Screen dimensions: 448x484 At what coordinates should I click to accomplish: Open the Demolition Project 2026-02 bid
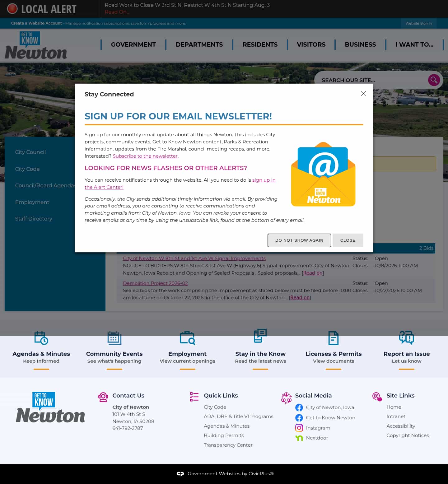[155, 283]
